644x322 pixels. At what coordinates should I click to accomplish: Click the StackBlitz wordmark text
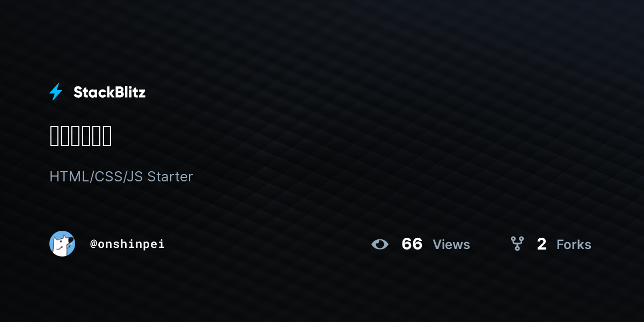point(109,92)
